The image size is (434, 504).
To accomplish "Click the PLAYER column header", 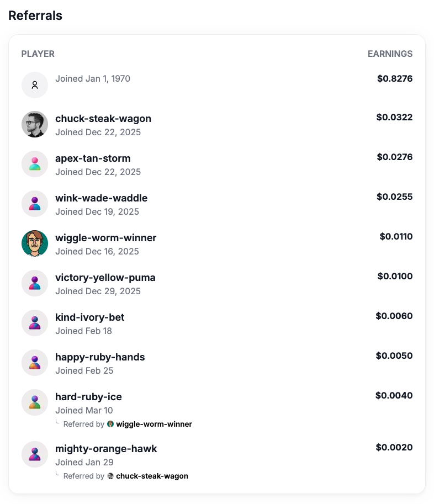I will pos(38,54).
